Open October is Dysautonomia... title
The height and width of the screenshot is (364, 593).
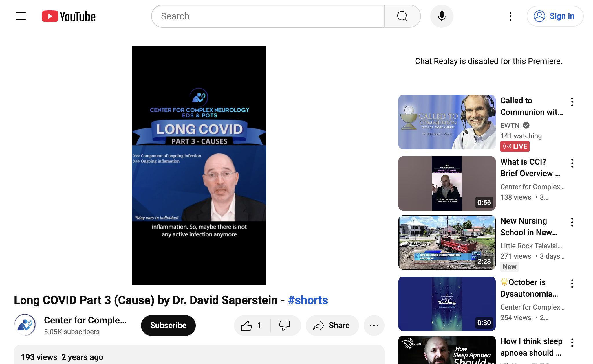pos(529,288)
